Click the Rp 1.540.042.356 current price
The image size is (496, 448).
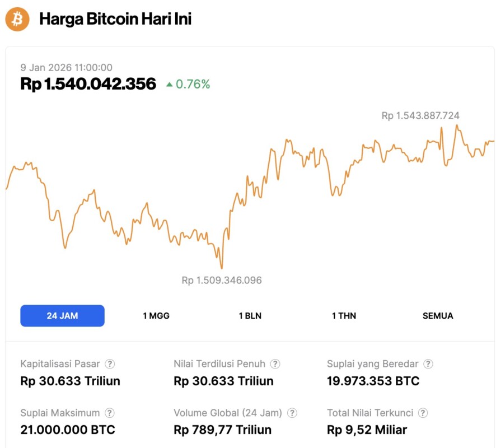88,84
